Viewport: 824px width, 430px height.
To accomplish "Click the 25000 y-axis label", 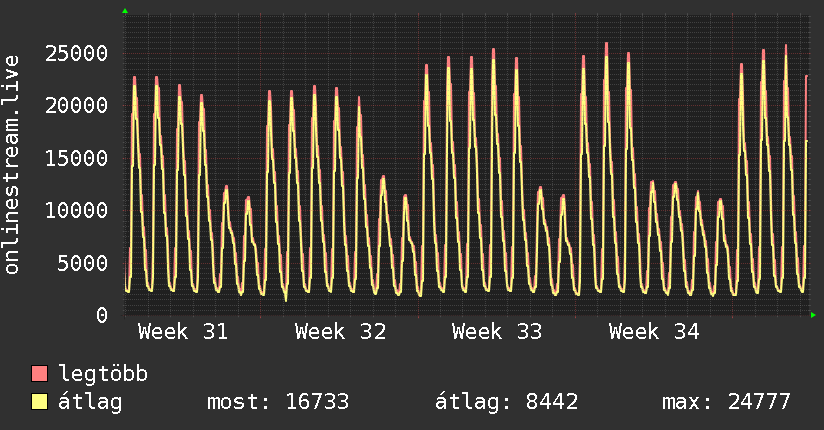I will tap(77, 53).
